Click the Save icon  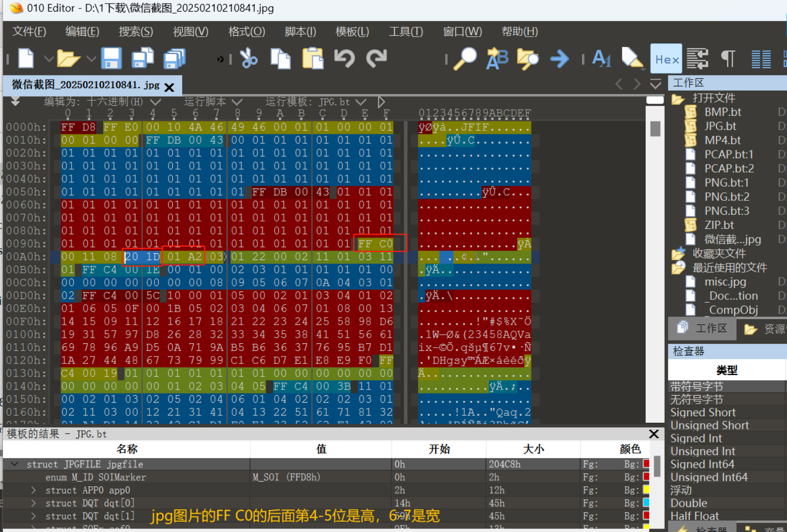(x=111, y=58)
